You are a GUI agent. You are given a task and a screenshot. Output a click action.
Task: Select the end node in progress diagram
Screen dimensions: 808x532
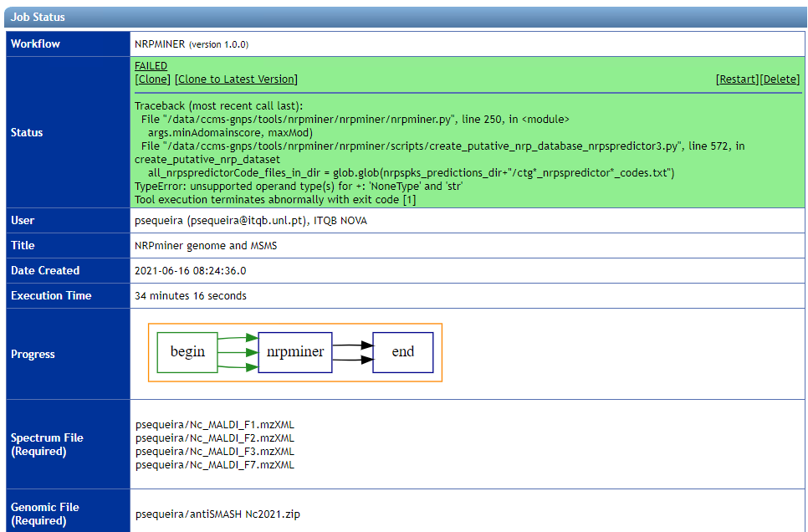coord(403,352)
